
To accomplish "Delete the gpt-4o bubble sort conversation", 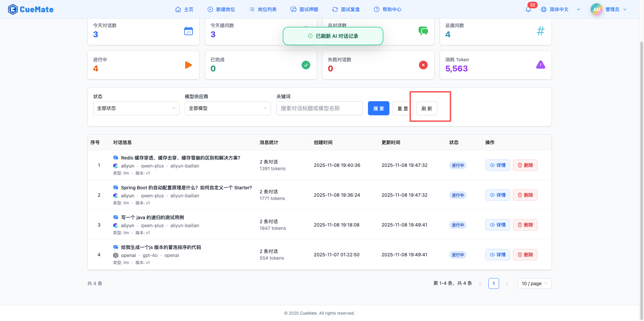I will coord(525,255).
